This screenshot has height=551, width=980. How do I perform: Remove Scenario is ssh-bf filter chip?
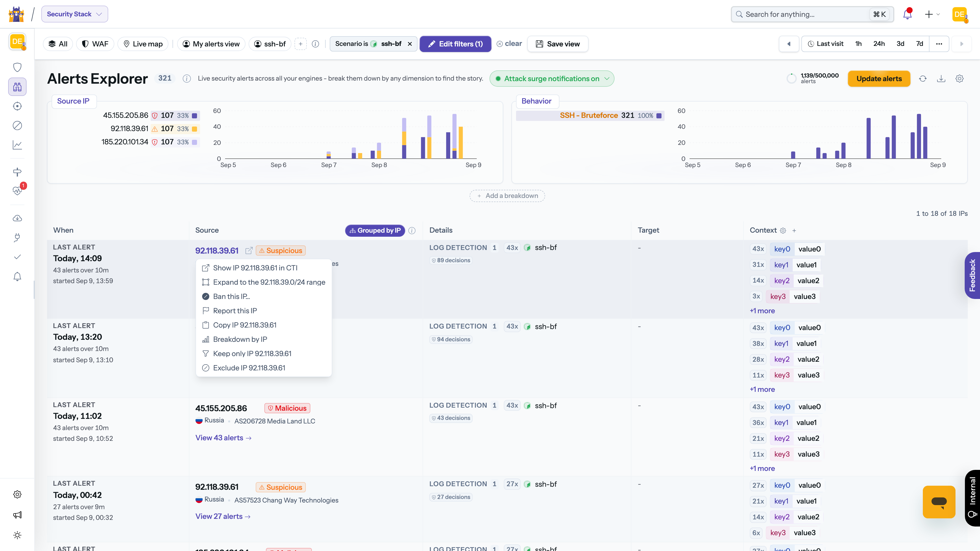[410, 44]
